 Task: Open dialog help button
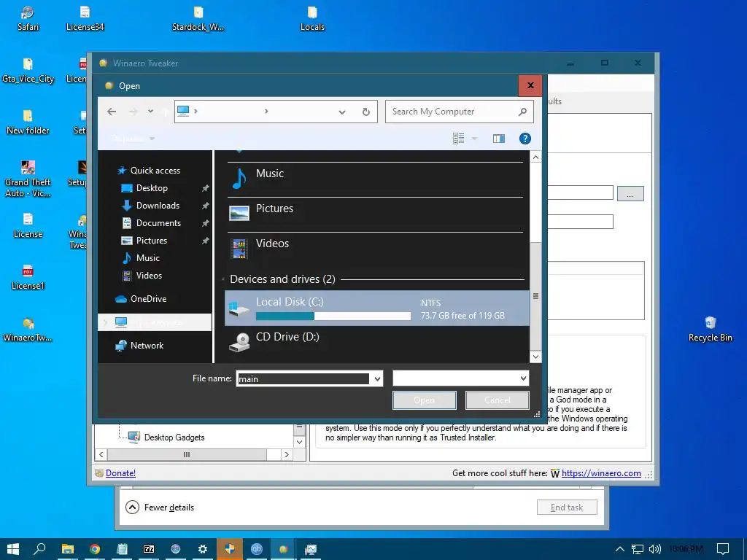click(525, 139)
